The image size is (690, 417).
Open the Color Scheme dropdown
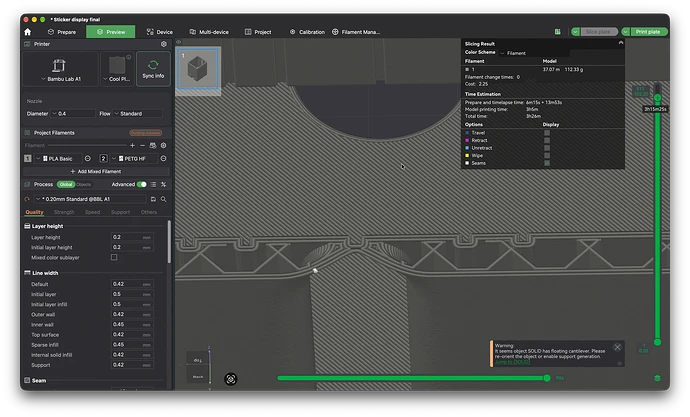[x=534, y=53]
